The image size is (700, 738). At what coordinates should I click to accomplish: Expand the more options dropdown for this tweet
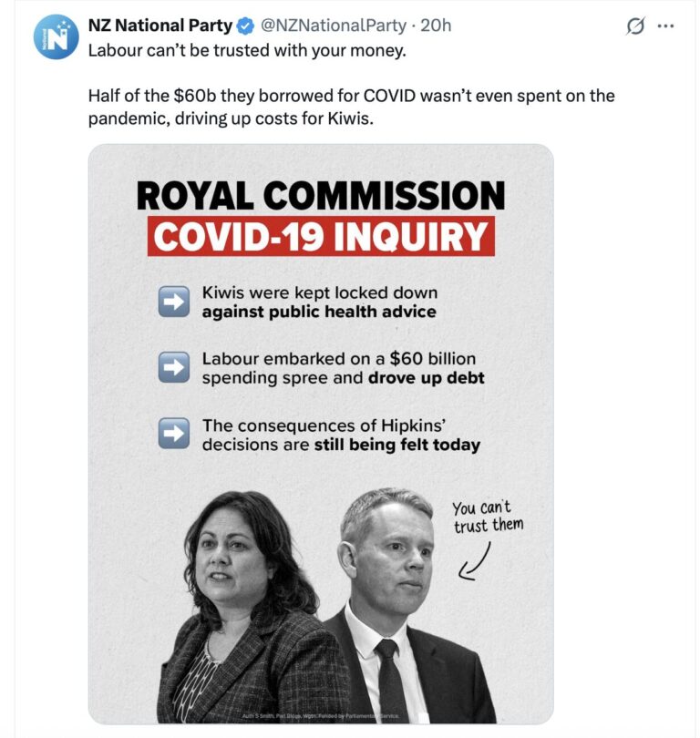[666, 24]
